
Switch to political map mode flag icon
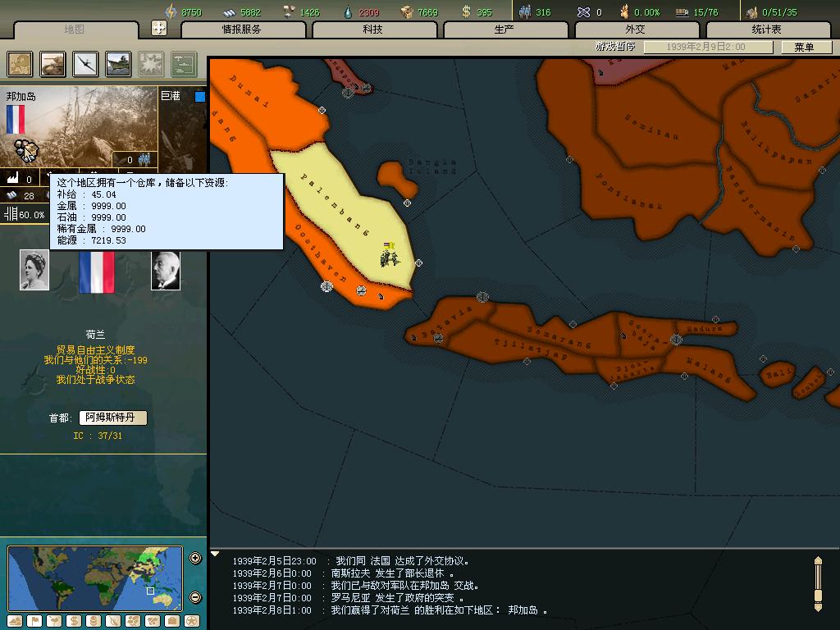coord(34,621)
